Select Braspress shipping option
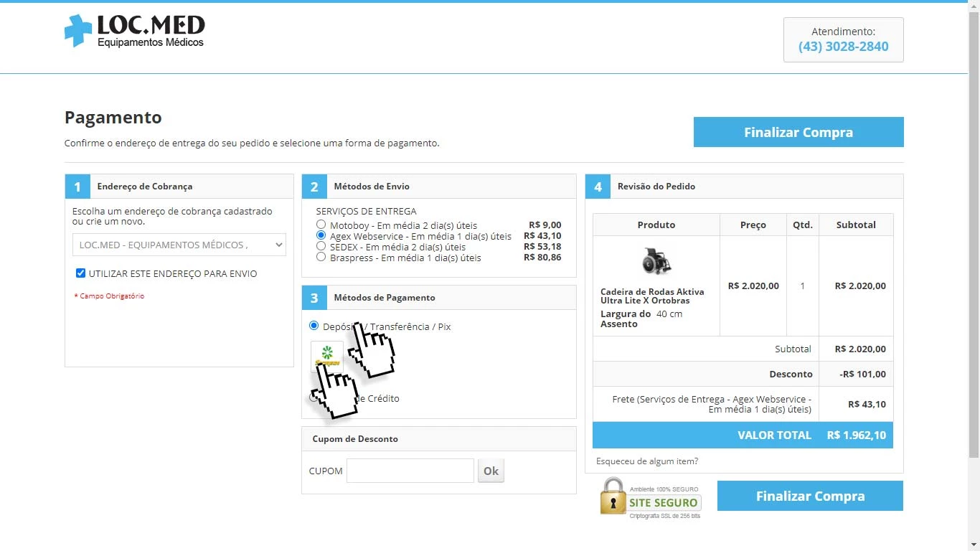The width and height of the screenshot is (980, 551). 321,257
